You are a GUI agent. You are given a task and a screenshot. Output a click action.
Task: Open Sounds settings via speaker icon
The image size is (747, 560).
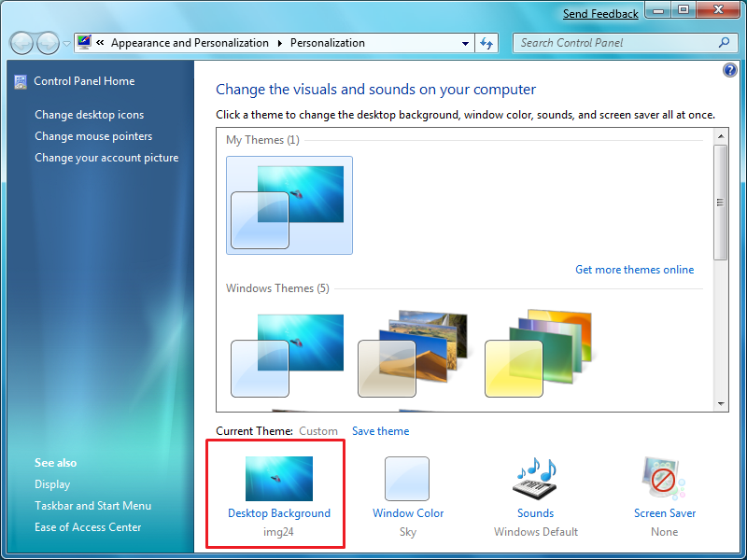[535, 479]
